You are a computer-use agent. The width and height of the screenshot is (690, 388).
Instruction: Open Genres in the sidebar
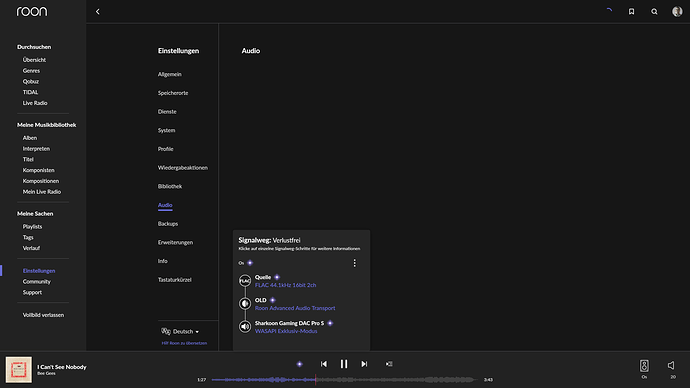pyautogui.click(x=31, y=70)
